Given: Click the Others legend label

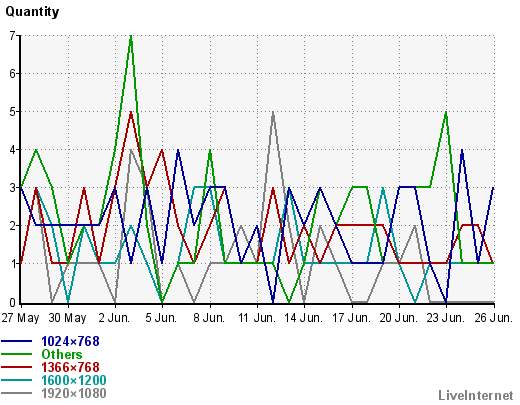Looking at the screenshot, I should (x=62, y=354).
